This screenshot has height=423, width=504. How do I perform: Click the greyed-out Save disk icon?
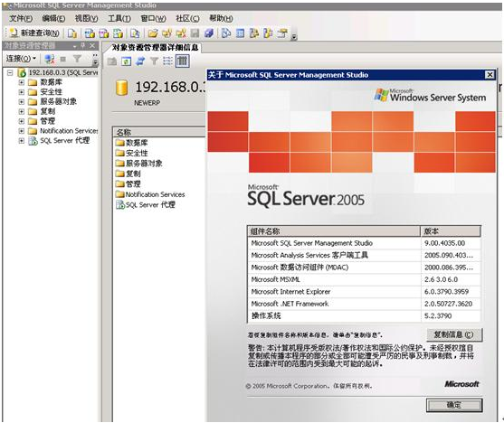point(195,33)
